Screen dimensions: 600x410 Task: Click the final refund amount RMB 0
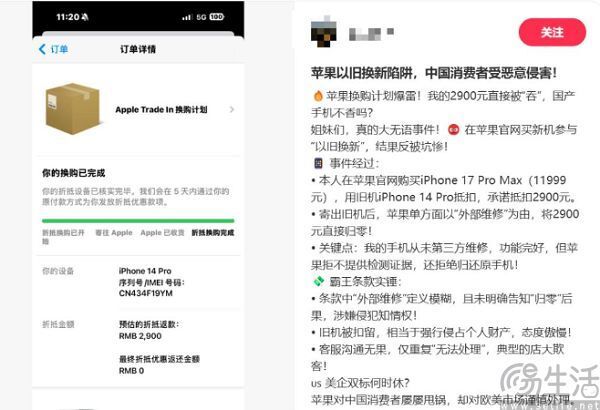pos(131,371)
